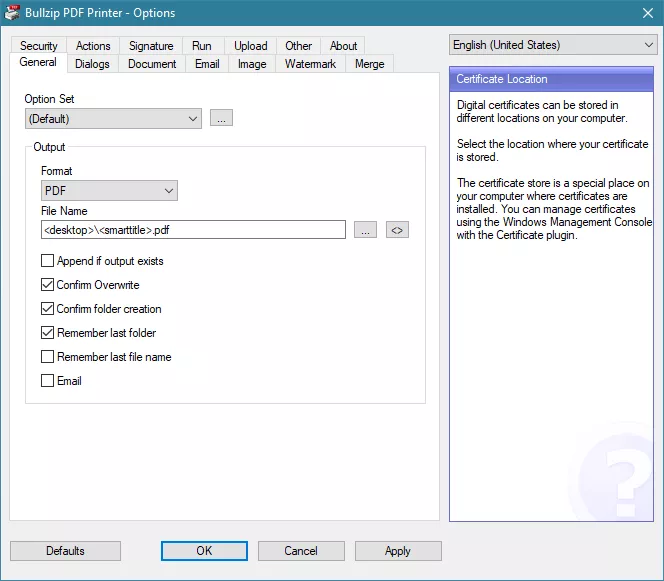The width and height of the screenshot is (664, 581).
Task: Open the Watermark tab
Action: pyautogui.click(x=310, y=64)
